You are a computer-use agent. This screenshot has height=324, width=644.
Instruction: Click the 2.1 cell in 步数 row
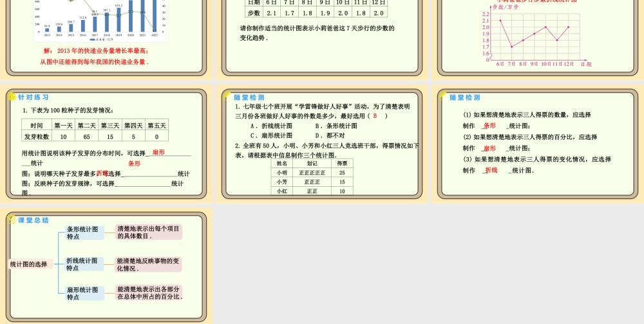point(271,13)
